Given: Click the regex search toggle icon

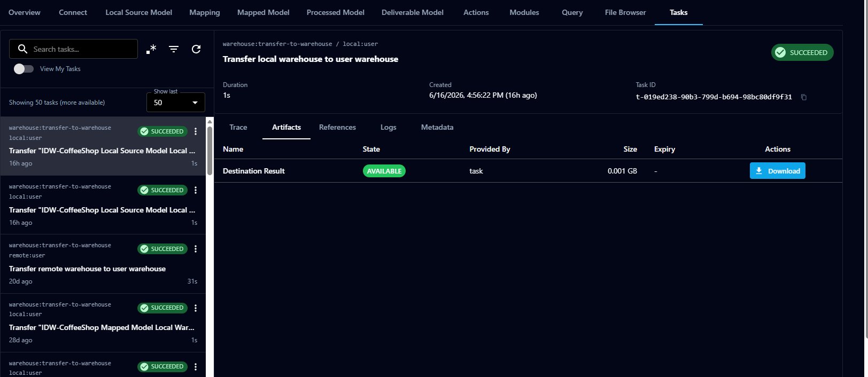Looking at the screenshot, I should tap(151, 49).
